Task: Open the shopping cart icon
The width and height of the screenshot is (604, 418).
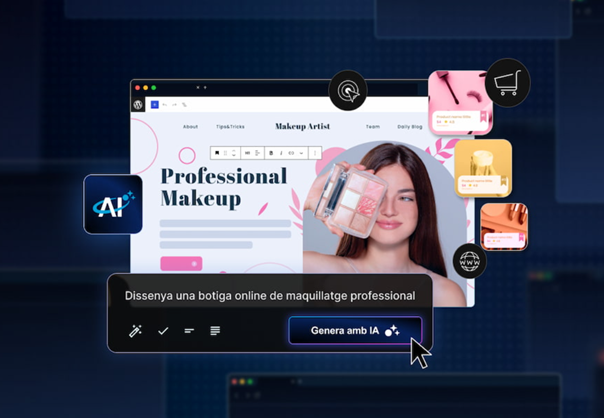Action: [507, 84]
